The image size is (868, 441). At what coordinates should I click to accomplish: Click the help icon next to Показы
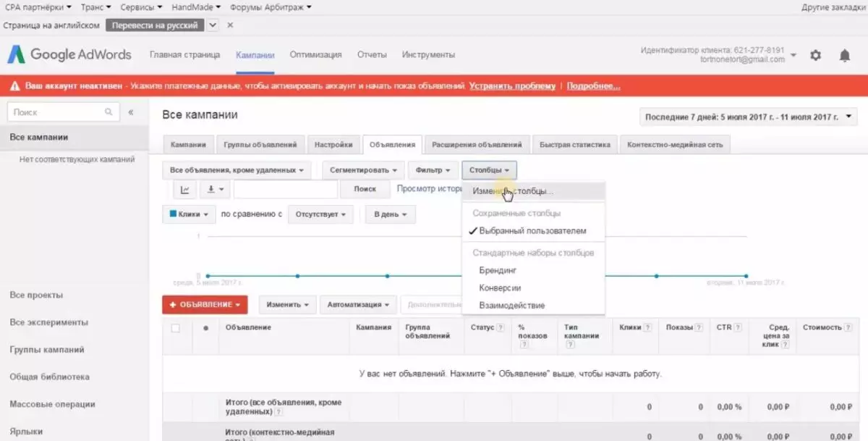(x=699, y=328)
